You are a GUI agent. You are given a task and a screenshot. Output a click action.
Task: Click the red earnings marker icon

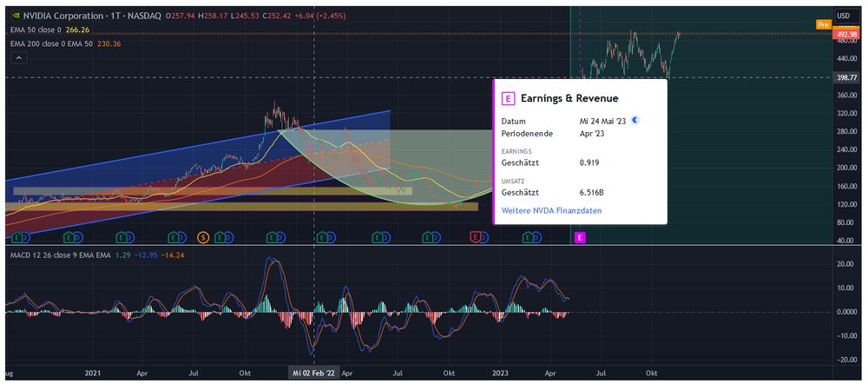point(475,237)
